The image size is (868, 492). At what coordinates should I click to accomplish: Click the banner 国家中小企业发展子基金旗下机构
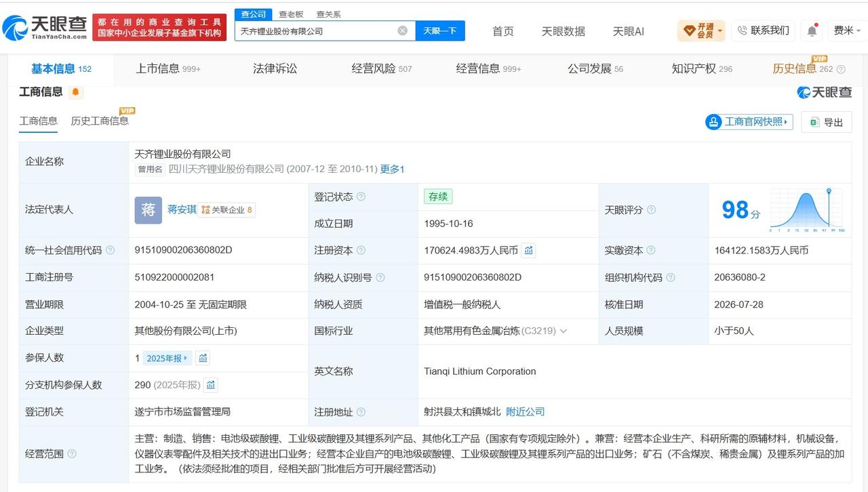pos(159,33)
